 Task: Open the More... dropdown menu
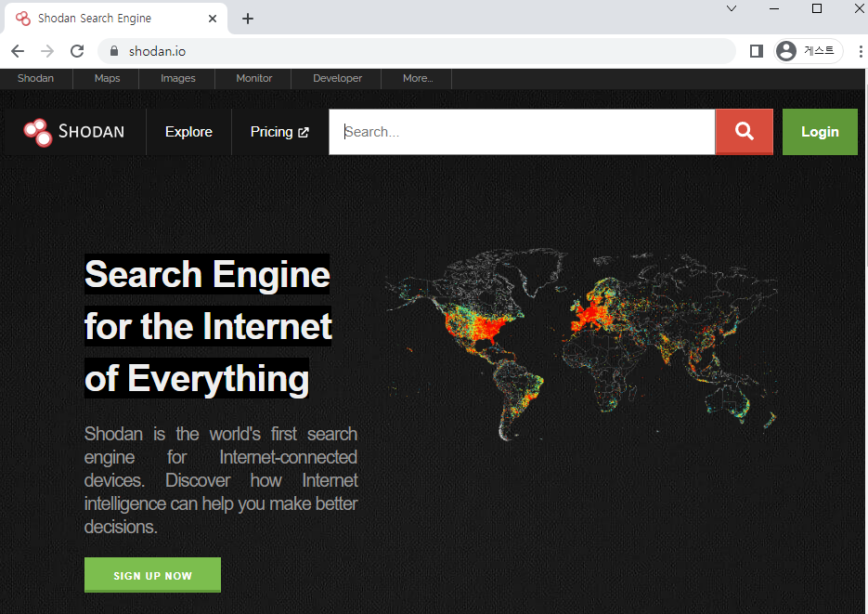coord(418,79)
